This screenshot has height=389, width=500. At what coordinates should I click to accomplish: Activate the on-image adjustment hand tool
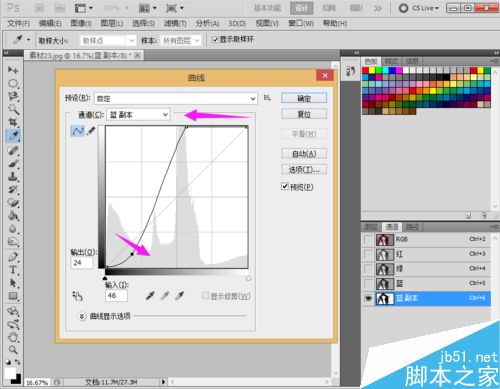(x=77, y=296)
